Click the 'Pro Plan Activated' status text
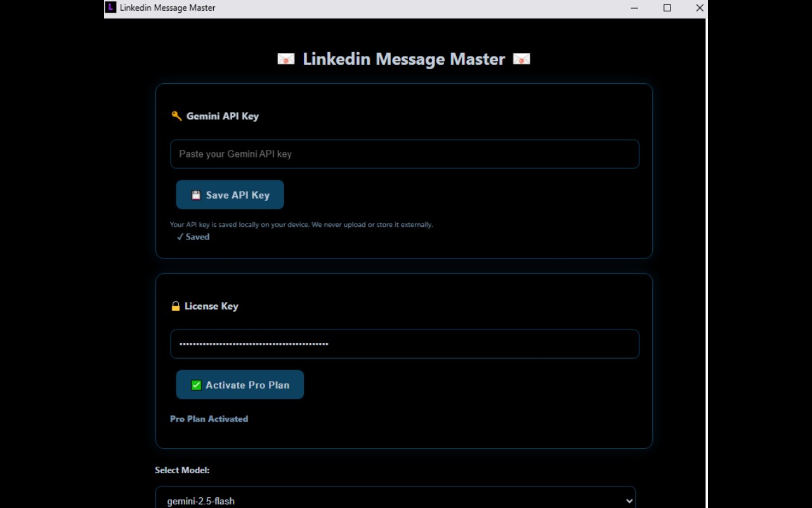Image resolution: width=812 pixels, height=508 pixels. click(x=209, y=419)
